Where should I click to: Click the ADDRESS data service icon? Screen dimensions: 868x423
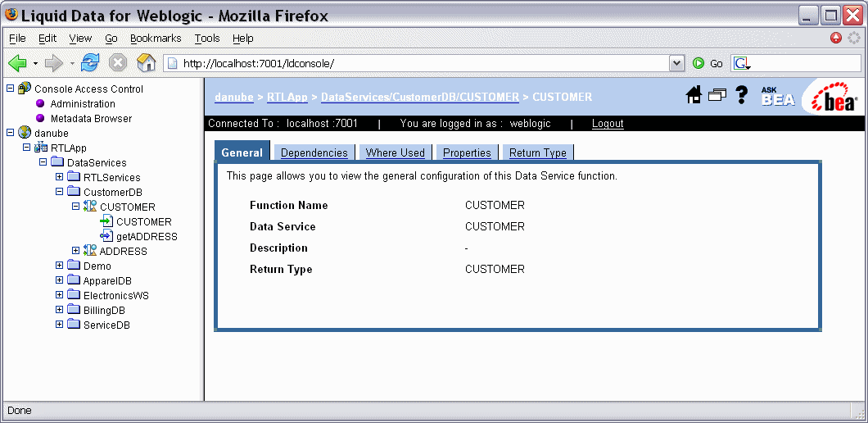pos(90,251)
